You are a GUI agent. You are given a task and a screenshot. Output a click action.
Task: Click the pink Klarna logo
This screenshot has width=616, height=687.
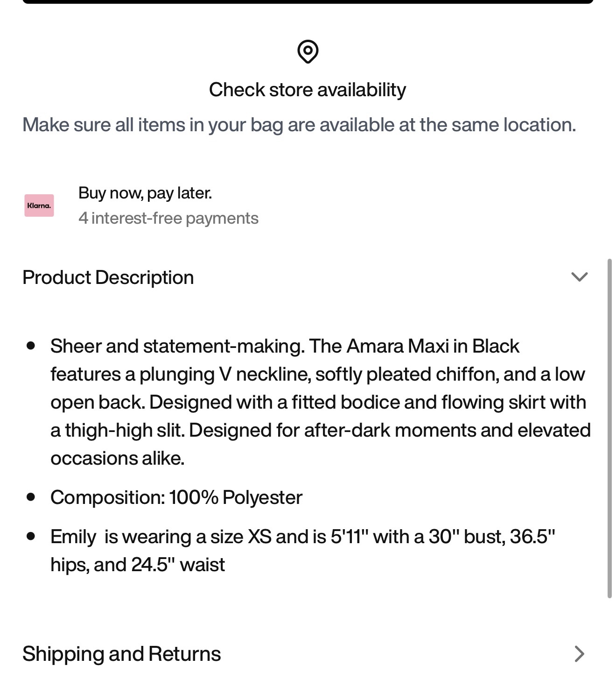(39, 205)
